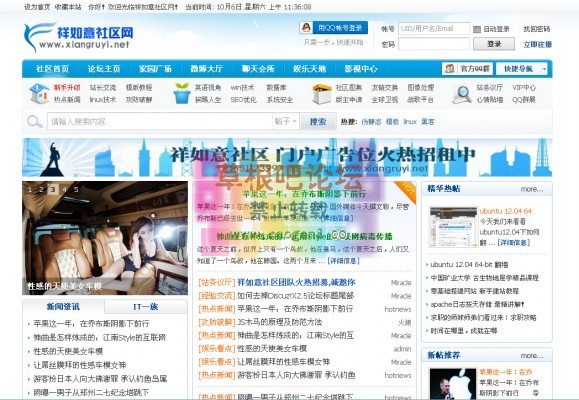This screenshot has height=400, width=579.
Task: Click the 图像处理 forum link
Action: coord(421,88)
